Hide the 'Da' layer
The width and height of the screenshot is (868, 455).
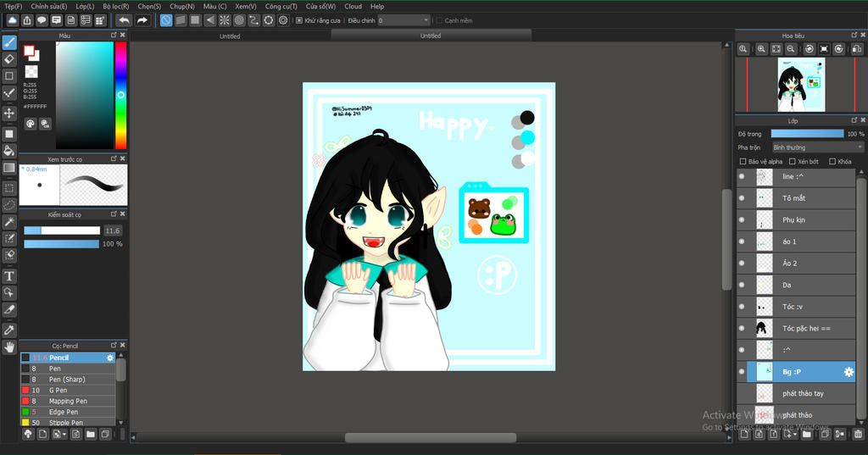pos(742,285)
